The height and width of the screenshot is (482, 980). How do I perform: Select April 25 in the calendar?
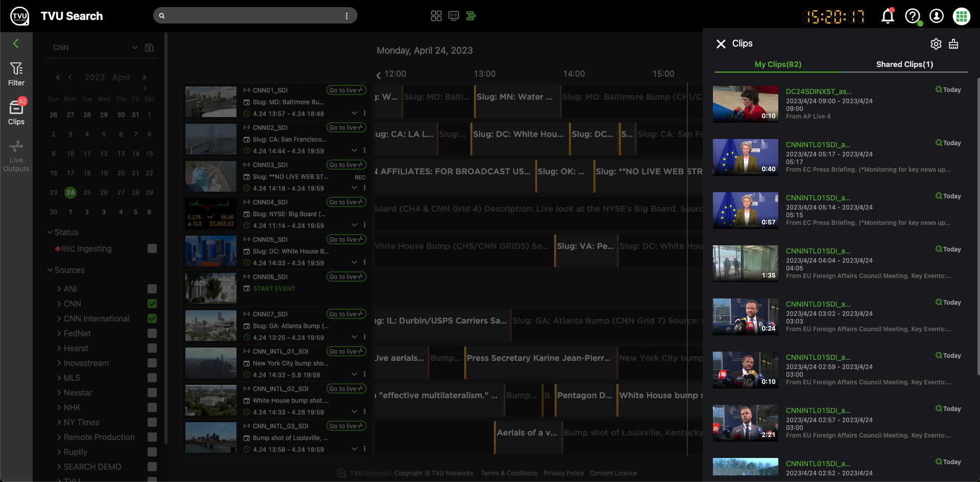[x=87, y=193]
